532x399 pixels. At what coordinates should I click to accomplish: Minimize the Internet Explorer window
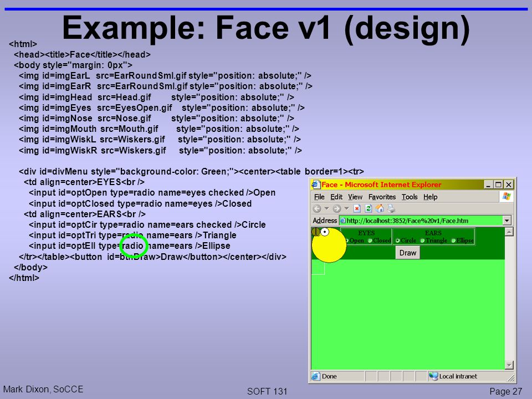click(x=488, y=185)
